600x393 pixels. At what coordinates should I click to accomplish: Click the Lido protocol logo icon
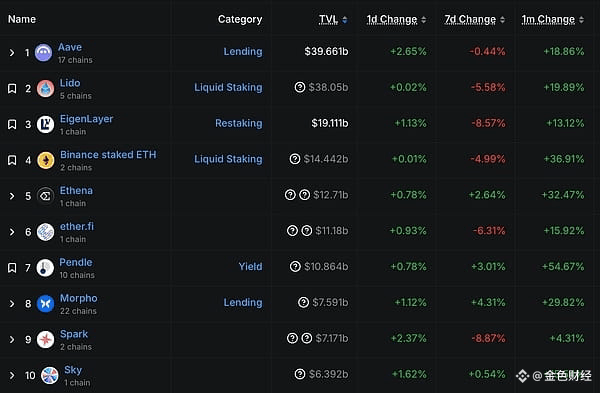[x=45, y=88]
